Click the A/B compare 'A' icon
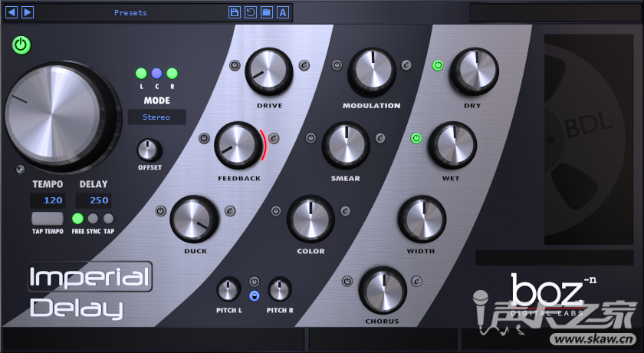The height and width of the screenshot is (353, 644). point(283,12)
